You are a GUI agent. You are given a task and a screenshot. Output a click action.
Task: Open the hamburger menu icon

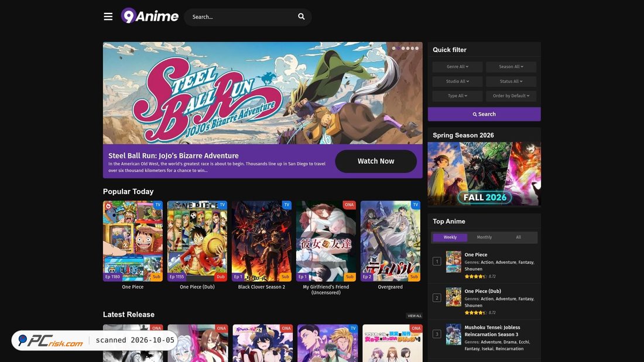click(108, 16)
